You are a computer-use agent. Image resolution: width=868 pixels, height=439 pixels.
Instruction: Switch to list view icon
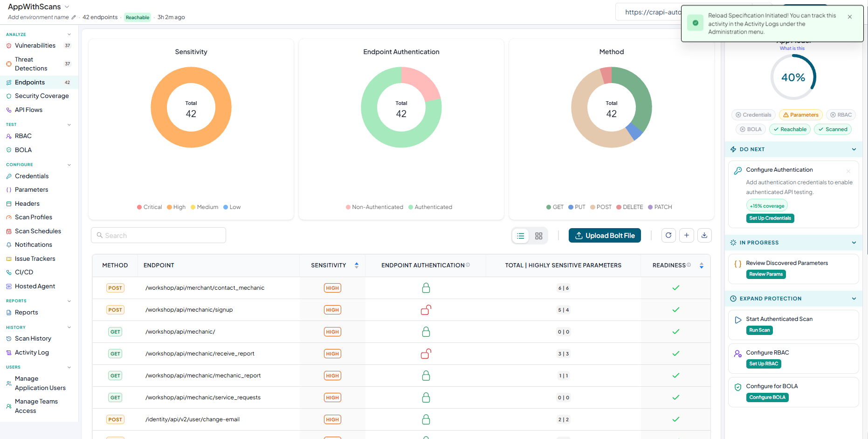pyautogui.click(x=521, y=236)
